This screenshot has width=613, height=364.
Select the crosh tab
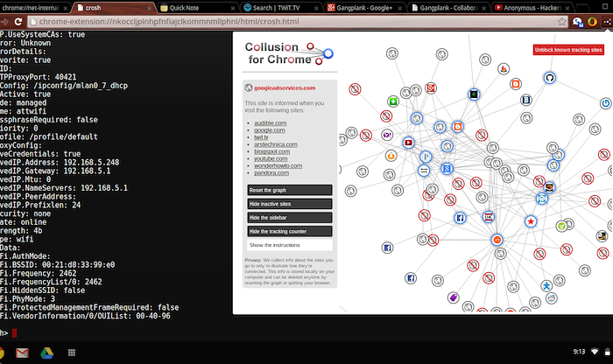pyautogui.click(x=113, y=8)
